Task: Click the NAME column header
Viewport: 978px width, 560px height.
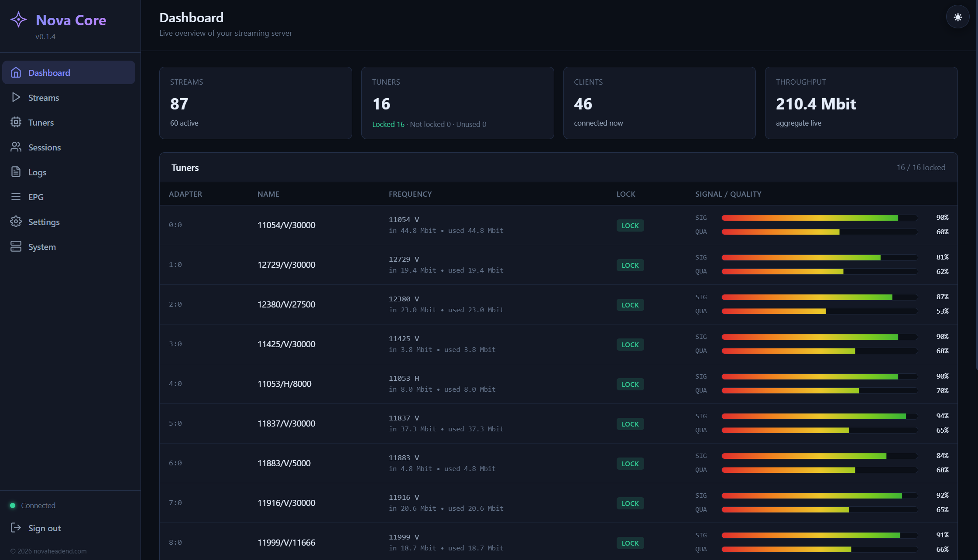Action: click(x=268, y=194)
